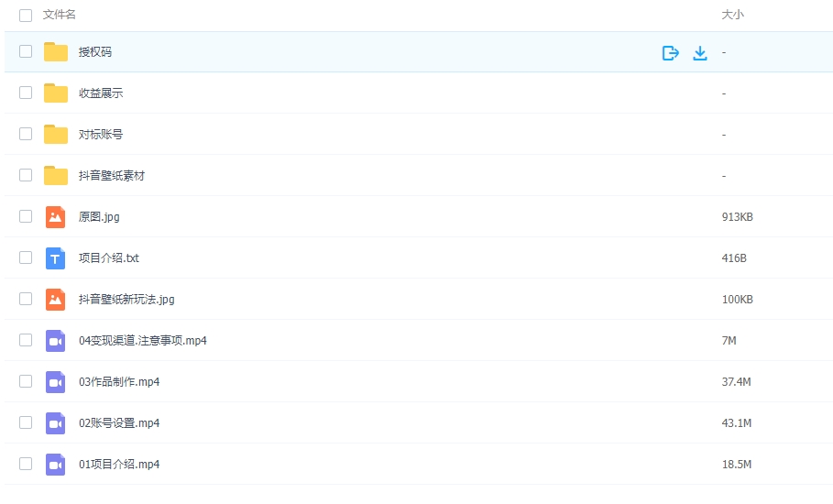This screenshot has width=833, height=504.
Task: Tick the checkbox for 抖音壁纸素材 folder
Action: point(26,175)
